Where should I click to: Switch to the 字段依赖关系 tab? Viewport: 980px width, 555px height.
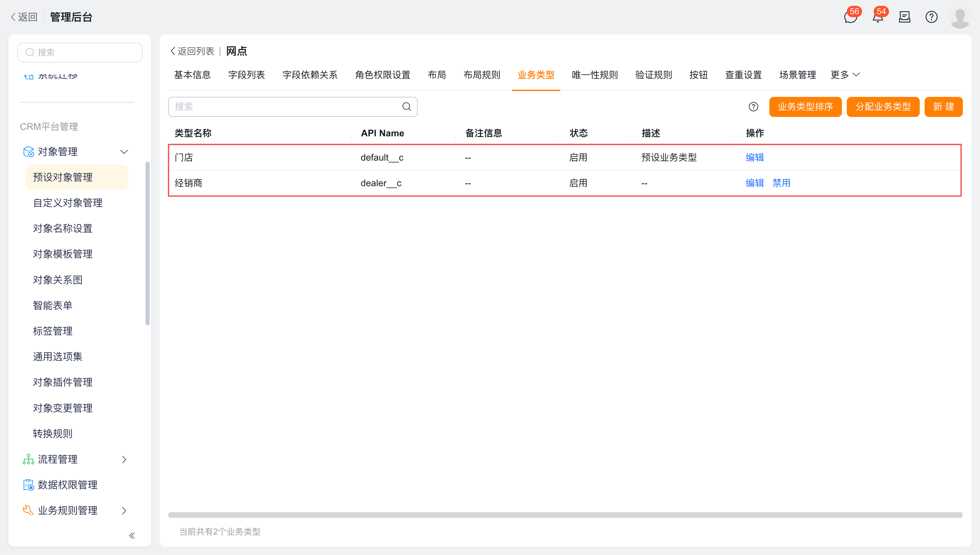pyautogui.click(x=310, y=75)
